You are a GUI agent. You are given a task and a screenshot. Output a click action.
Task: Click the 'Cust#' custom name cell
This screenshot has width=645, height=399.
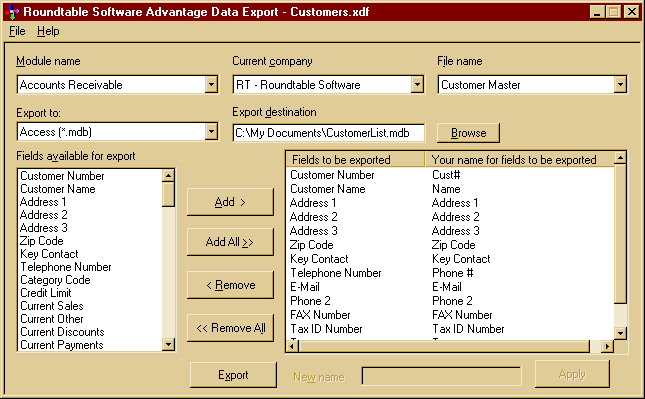tap(446, 175)
